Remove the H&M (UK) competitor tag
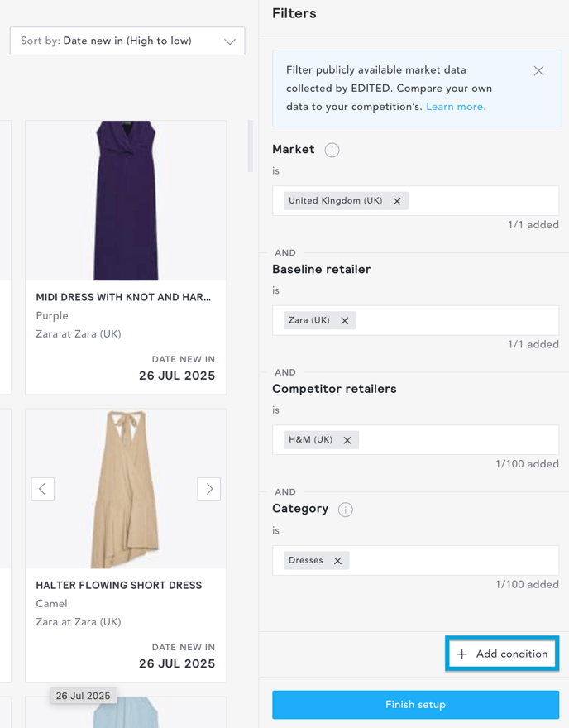This screenshot has width=569, height=728. pyautogui.click(x=347, y=440)
